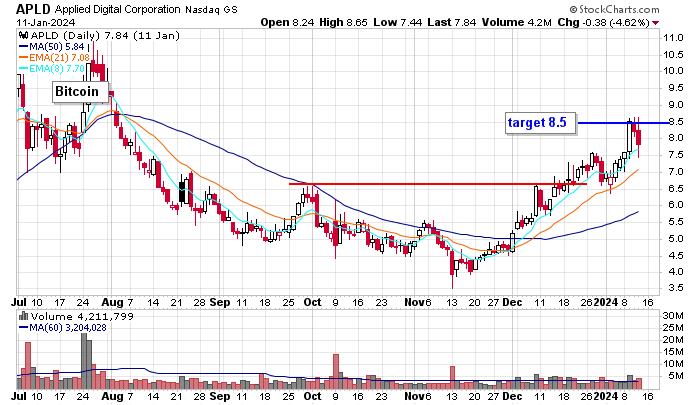Viewport: 700px width, 405px height.
Task: Click the 2024 label on the price chart's date axis
Action: pyautogui.click(x=605, y=302)
